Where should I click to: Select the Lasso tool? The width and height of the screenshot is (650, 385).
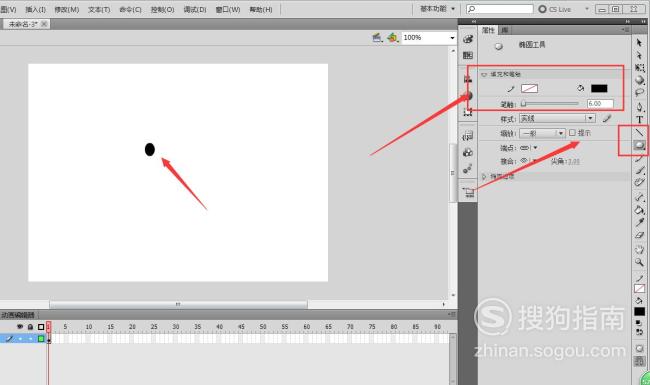coord(640,92)
